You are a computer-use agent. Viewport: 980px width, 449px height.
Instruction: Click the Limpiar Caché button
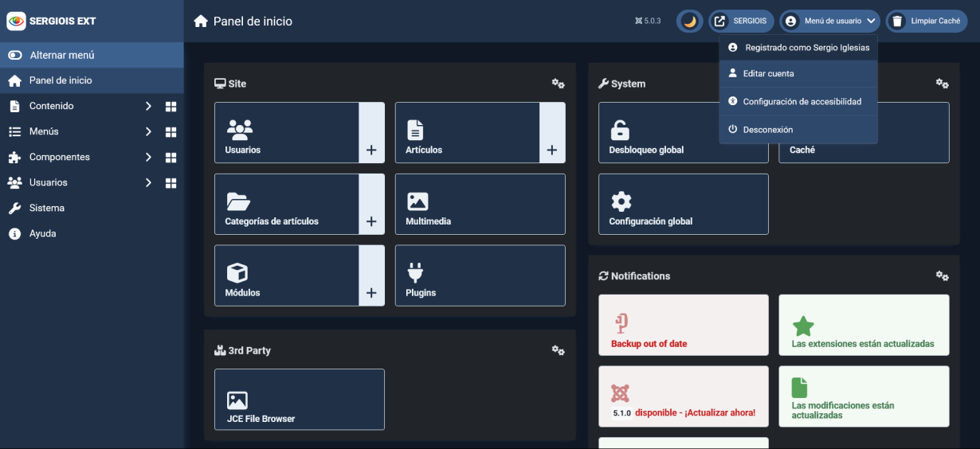tap(927, 21)
